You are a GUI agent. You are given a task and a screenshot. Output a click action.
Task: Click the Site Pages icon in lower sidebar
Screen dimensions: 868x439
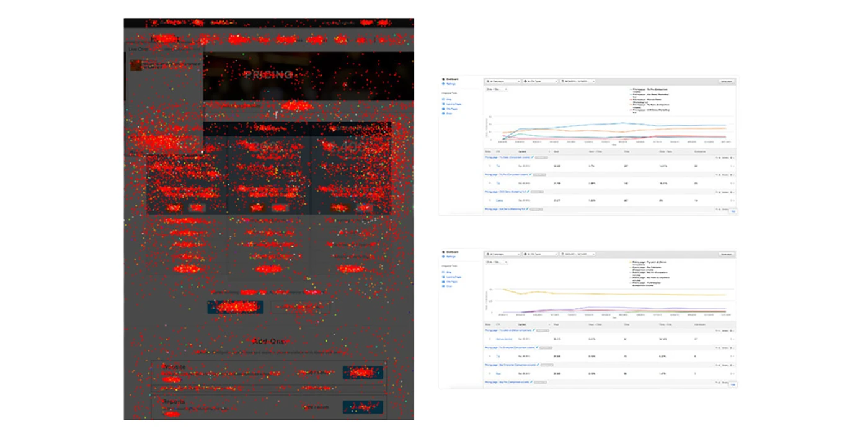pyautogui.click(x=443, y=282)
